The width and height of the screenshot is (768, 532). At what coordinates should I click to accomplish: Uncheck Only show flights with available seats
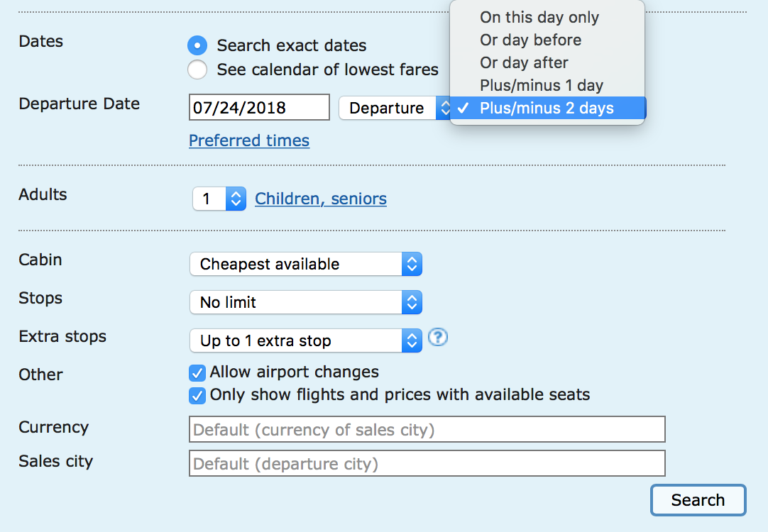click(x=197, y=395)
